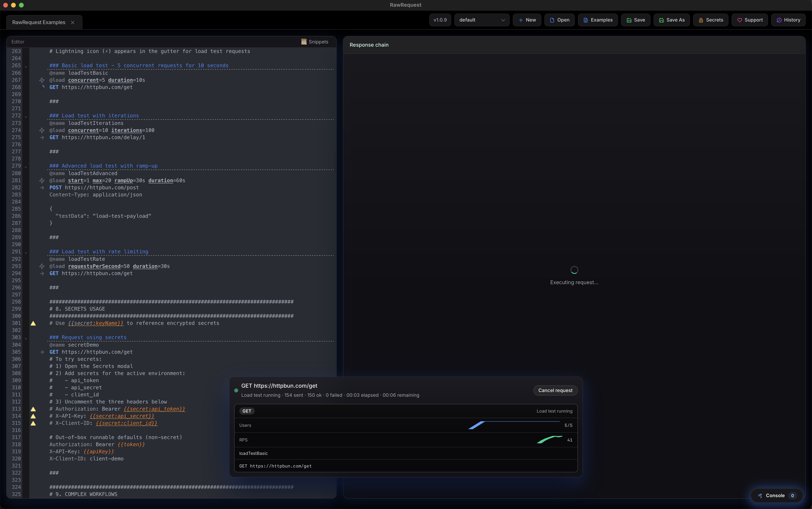812x509 pixels.
Task: Open the default environment dropdown
Action: [x=481, y=20]
